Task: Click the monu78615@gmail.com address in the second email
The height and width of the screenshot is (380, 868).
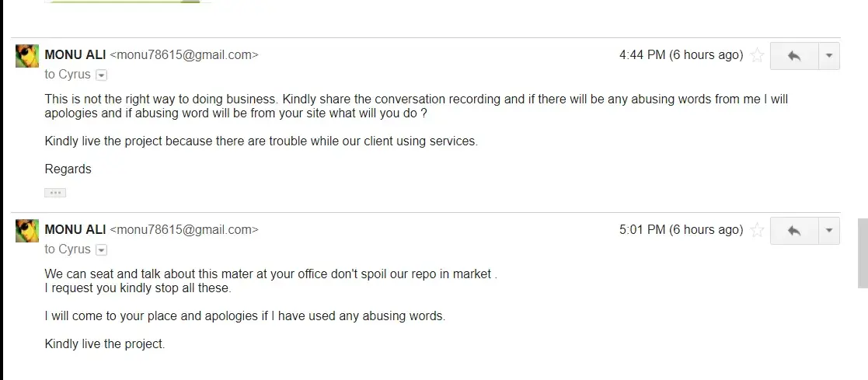Action: [184, 230]
